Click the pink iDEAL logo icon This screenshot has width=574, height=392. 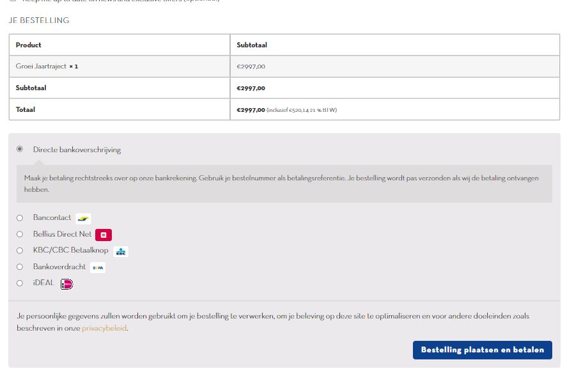click(67, 284)
